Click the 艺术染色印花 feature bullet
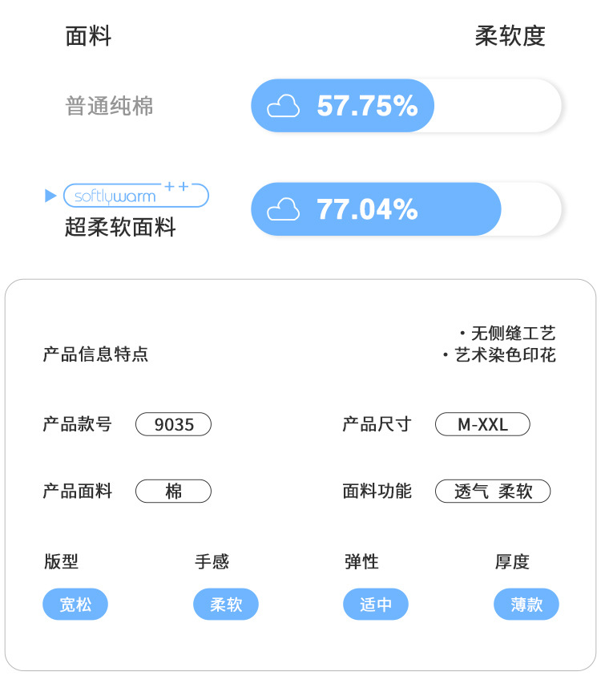 (499, 355)
